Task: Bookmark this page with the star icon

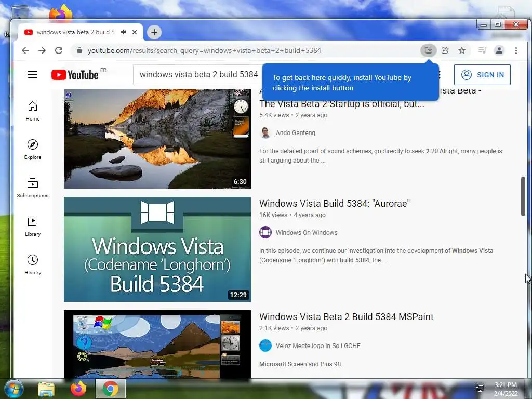Action: (x=462, y=50)
